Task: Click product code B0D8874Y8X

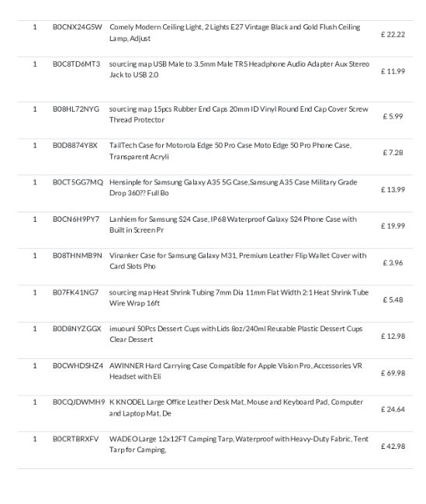Action: tap(75, 145)
